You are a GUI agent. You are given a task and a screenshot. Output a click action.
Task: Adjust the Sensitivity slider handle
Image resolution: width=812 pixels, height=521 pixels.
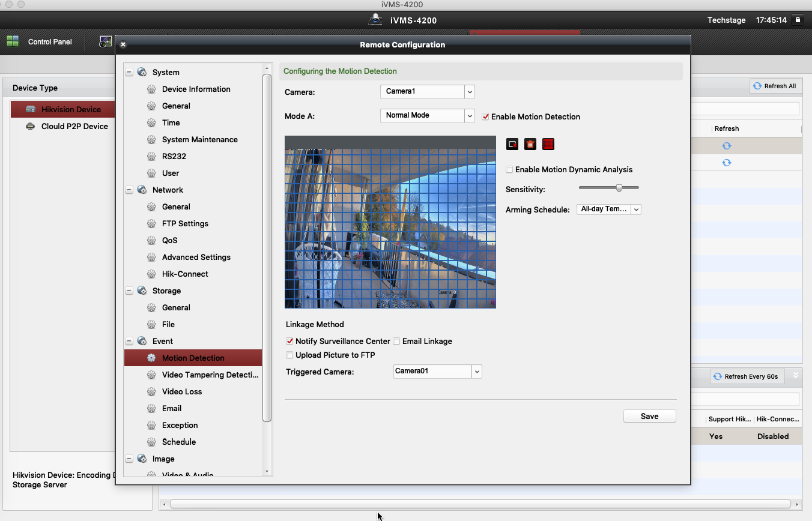click(x=619, y=188)
